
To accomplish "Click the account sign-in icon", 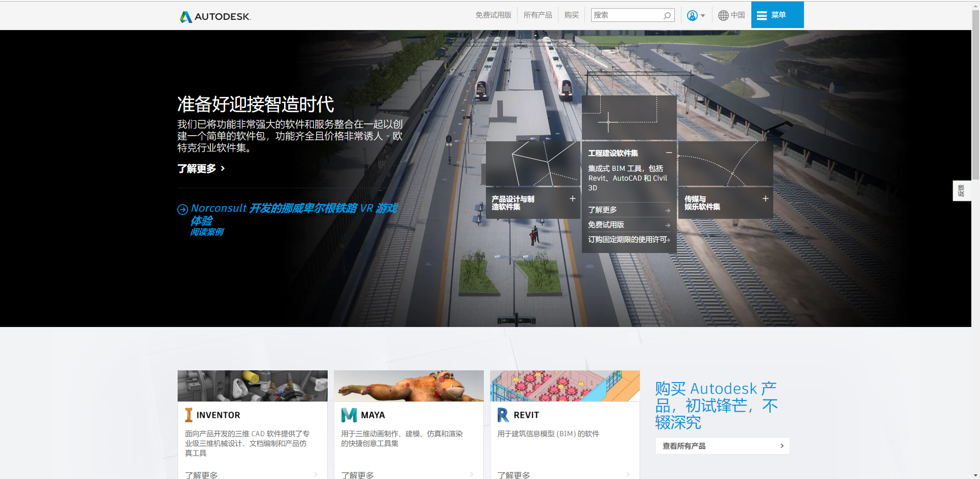I will click(692, 15).
